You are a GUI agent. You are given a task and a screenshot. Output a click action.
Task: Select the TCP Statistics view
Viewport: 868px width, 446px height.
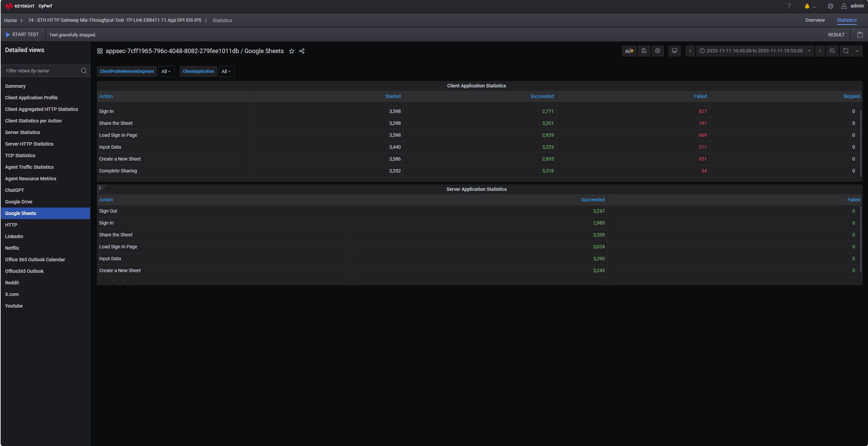point(20,155)
